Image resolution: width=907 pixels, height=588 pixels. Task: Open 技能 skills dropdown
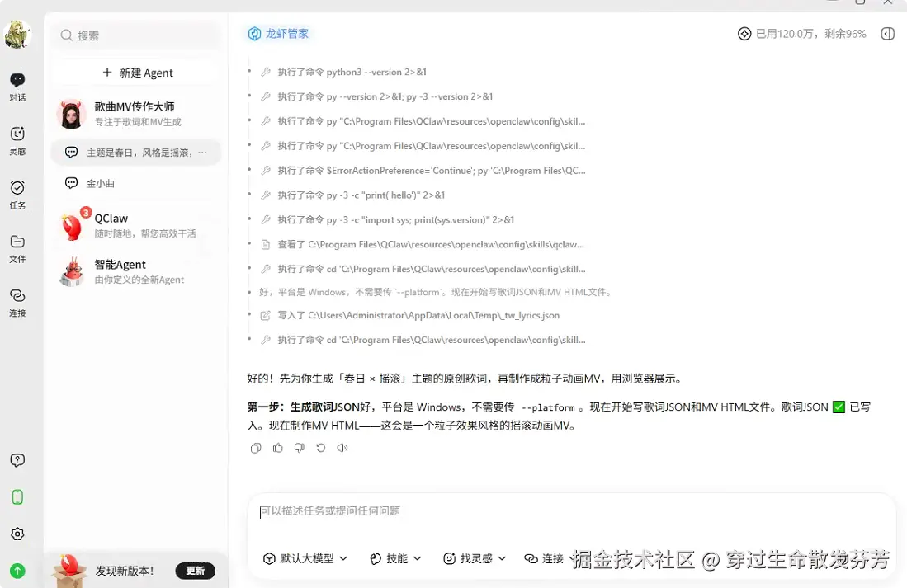click(x=395, y=558)
